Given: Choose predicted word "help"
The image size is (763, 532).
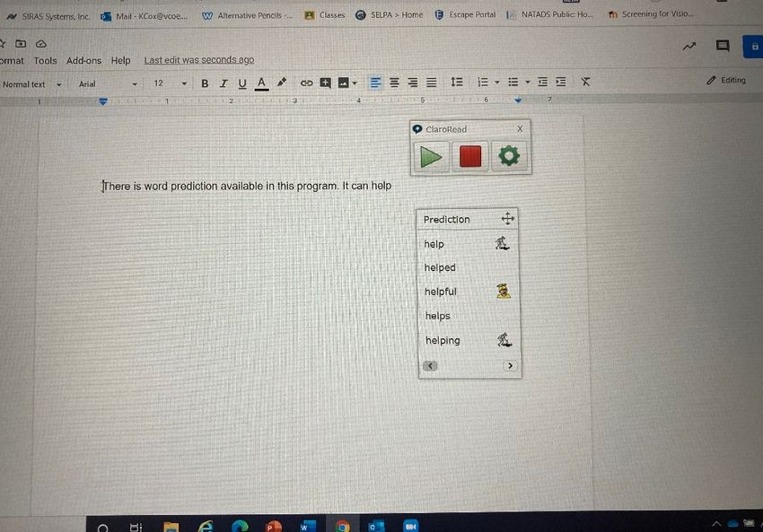Looking at the screenshot, I should (434, 244).
